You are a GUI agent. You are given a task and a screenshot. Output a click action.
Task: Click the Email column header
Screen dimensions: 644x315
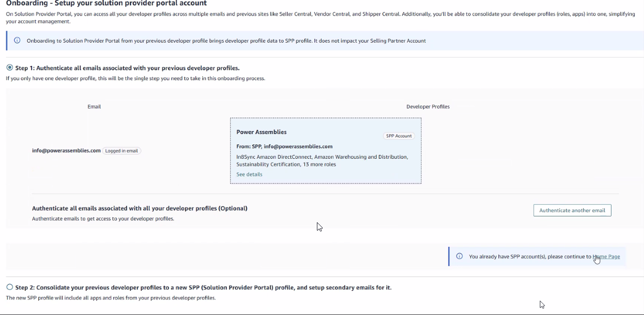pyautogui.click(x=94, y=107)
